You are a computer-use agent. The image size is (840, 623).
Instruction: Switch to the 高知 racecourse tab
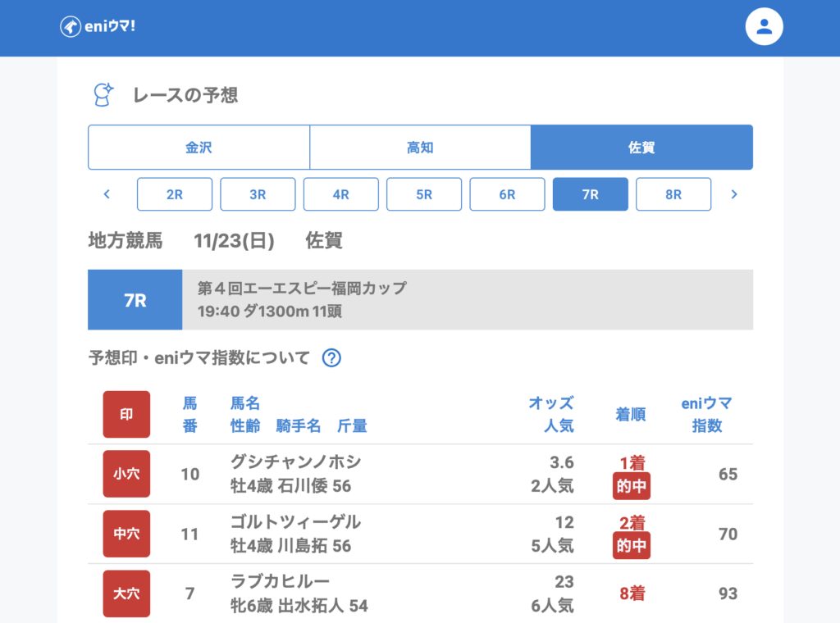click(x=420, y=148)
